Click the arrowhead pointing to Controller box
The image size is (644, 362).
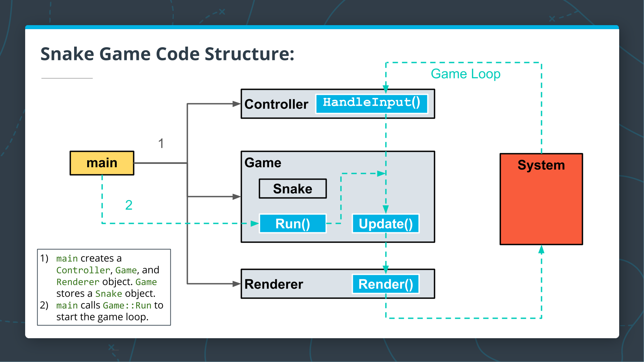[236, 104]
